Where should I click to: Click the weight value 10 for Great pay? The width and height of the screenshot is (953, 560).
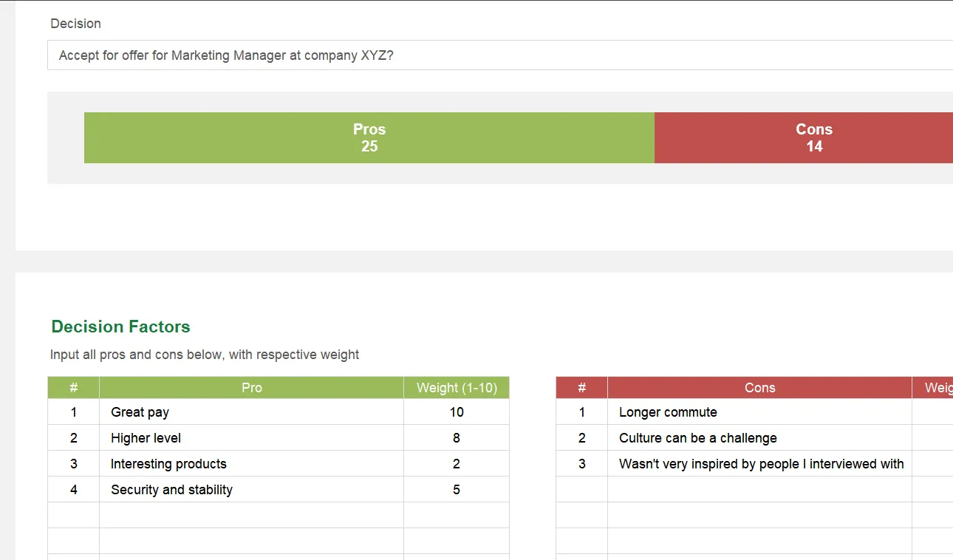(x=456, y=412)
